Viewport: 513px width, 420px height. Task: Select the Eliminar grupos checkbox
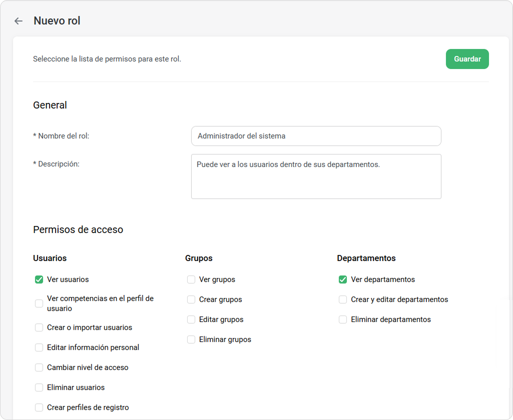191,339
